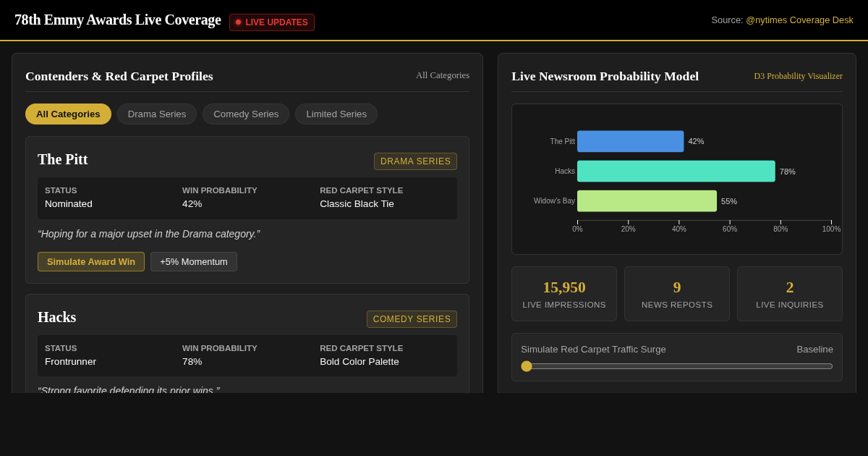Click the DRAMA SERIES tag on The Pitt
The image size is (868, 456).
pyautogui.click(x=415, y=161)
